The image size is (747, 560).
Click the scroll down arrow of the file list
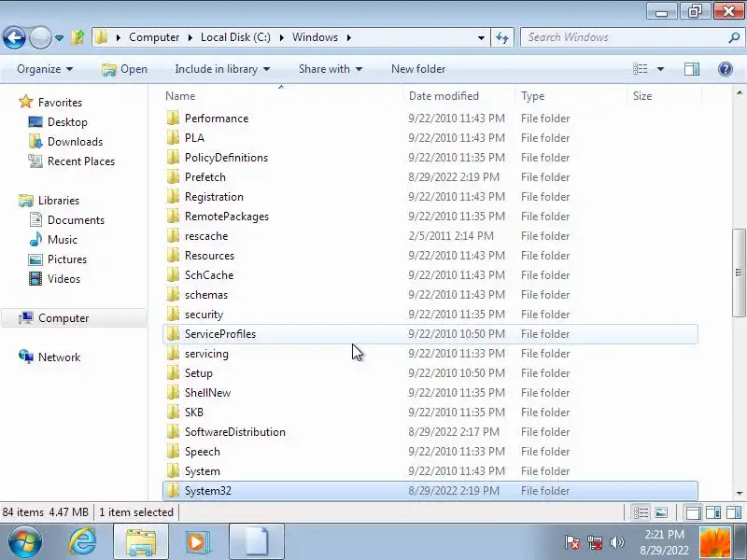pyautogui.click(x=739, y=494)
